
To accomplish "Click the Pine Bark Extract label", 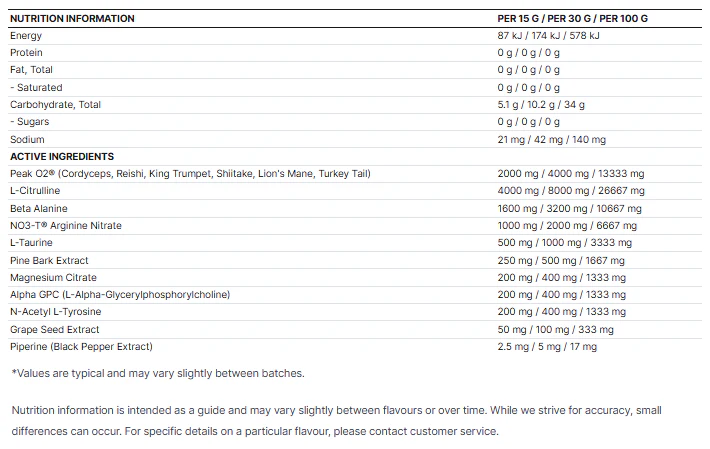I will point(49,261).
